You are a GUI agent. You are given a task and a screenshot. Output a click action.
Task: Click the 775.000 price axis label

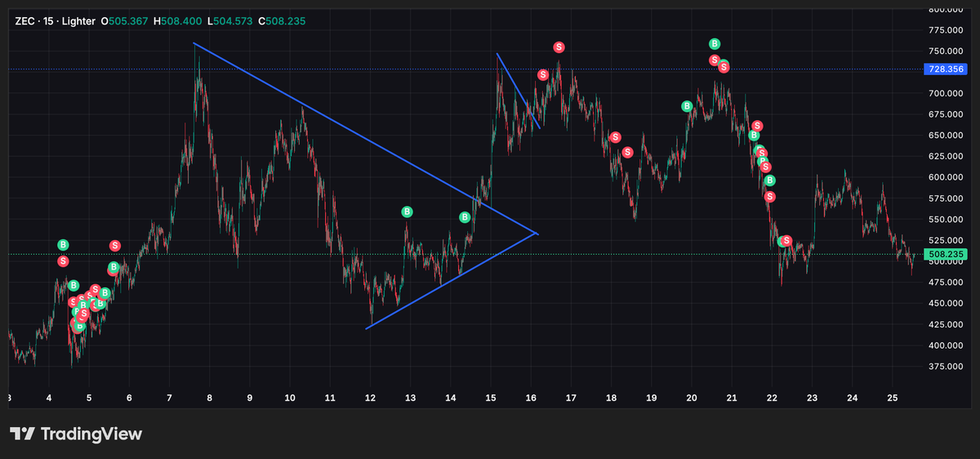947,30
